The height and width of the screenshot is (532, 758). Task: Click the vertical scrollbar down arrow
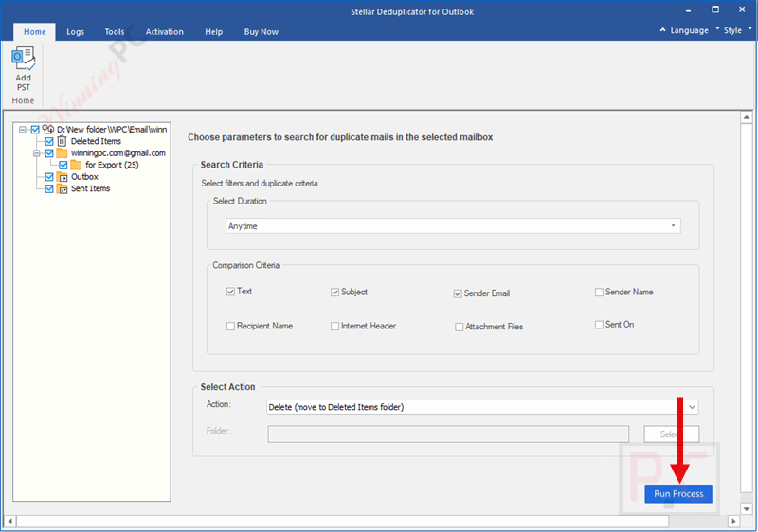coord(747,509)
